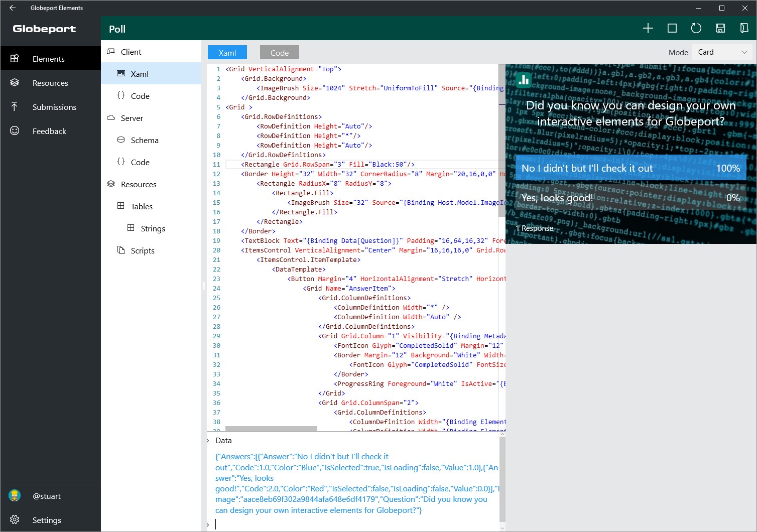
Task: Click the plus icon to add new element
Action: pyautogui.click(x=648, y=29)
